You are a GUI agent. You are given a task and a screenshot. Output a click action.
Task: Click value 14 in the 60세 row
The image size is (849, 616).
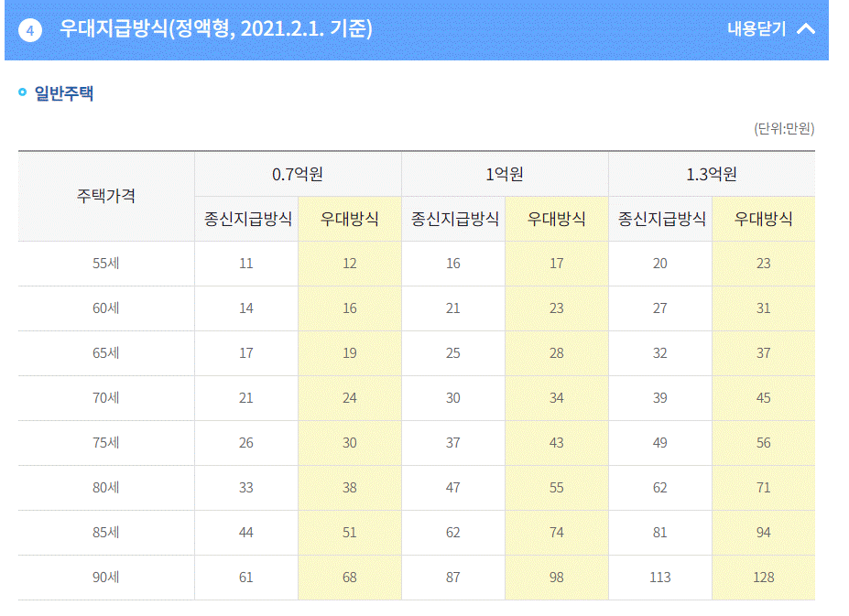(246, 308)
